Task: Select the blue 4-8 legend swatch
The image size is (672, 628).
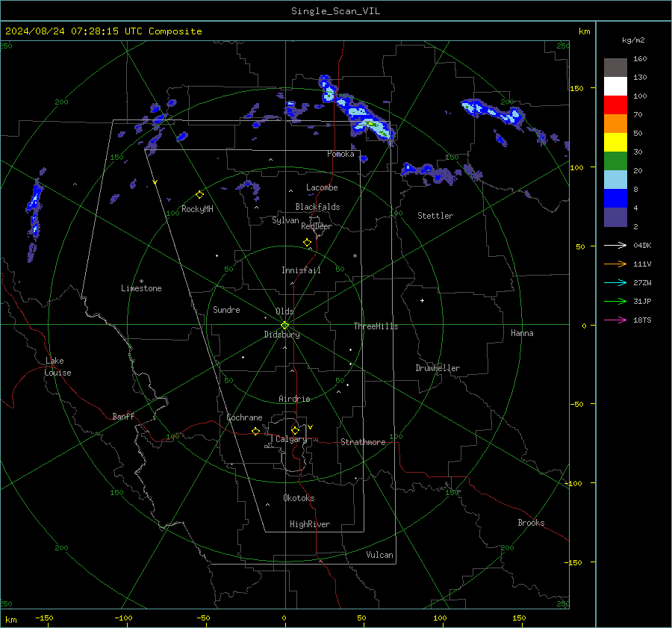Action: [x=615, y=198]
